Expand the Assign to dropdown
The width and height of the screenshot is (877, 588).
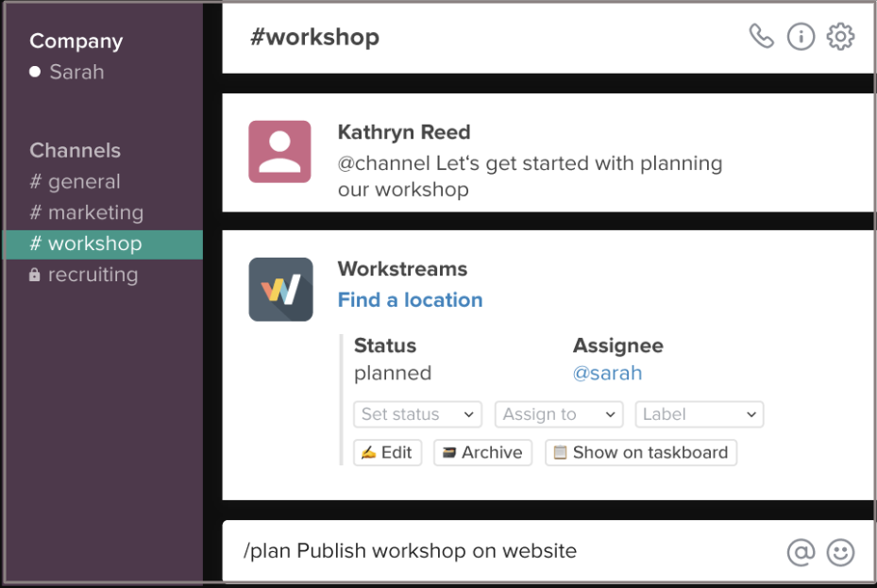click(559, 414)
